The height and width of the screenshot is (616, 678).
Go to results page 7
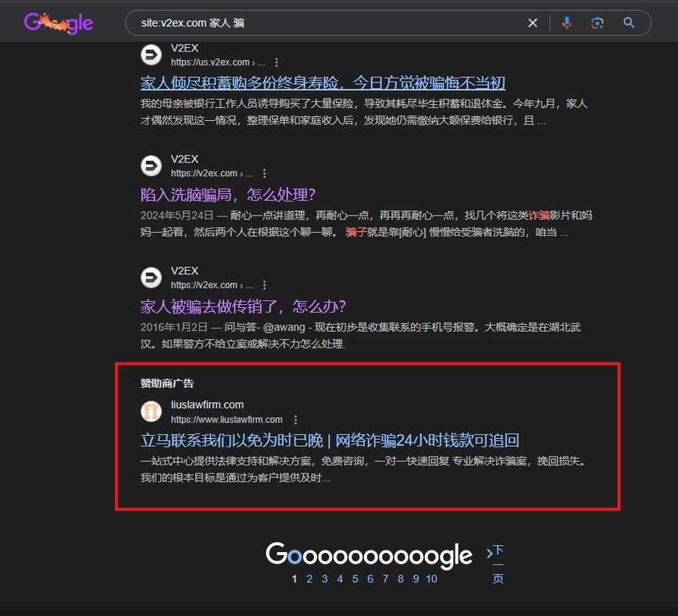point(386,579)
